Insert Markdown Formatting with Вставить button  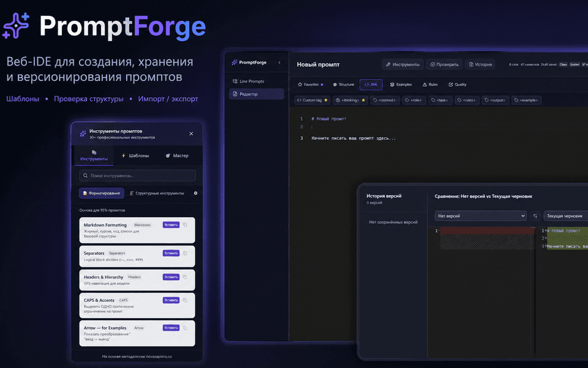[171, 225]
